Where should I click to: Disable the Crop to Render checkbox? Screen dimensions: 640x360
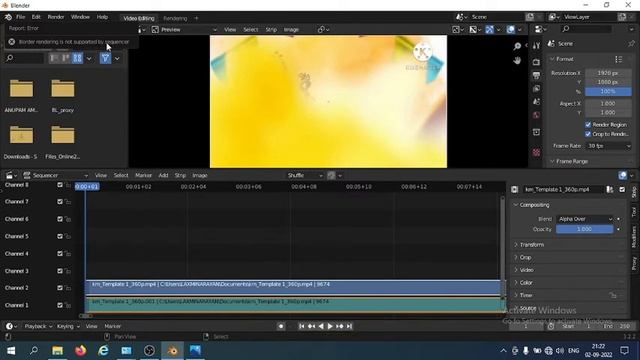588,134
